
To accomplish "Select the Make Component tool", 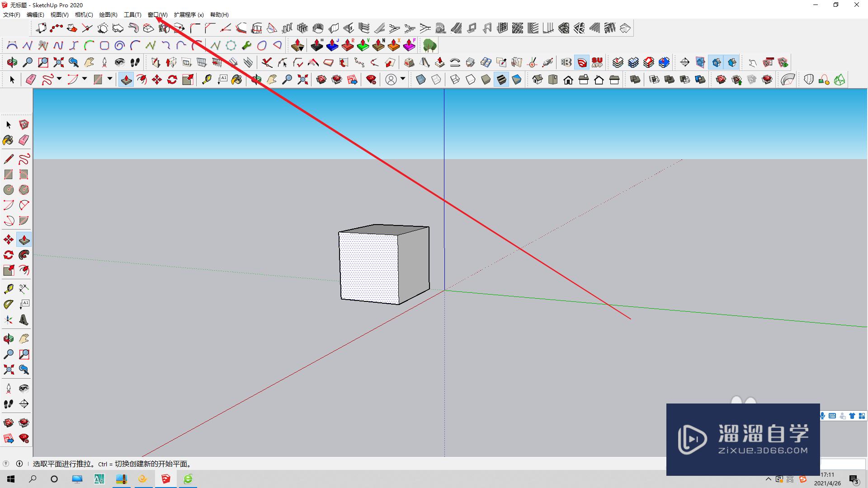I will 24,125.
